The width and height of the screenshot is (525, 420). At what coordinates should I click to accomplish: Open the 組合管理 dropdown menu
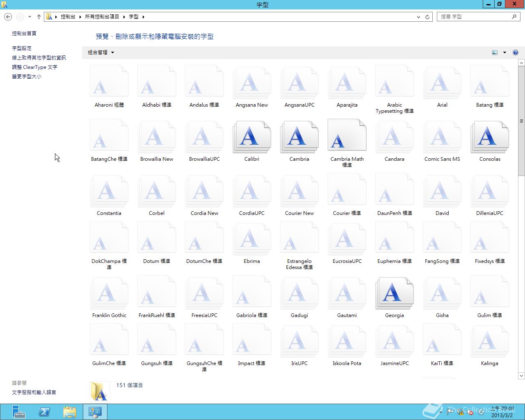coord(101,52)
